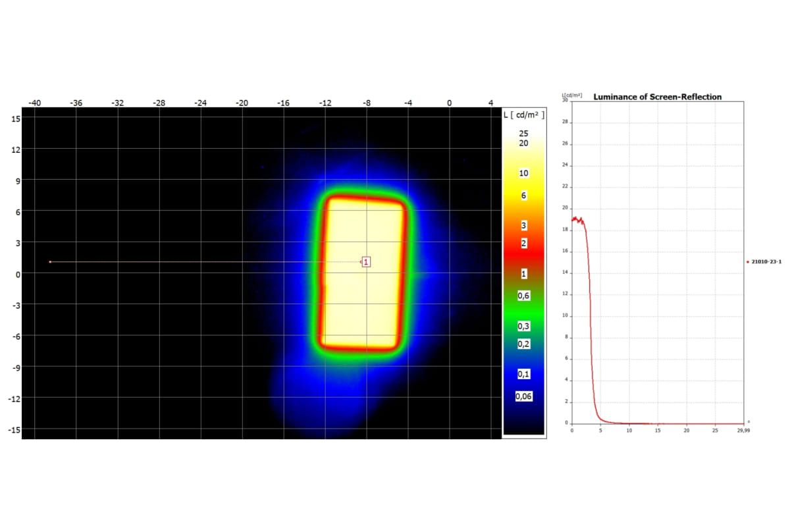The image size is (790, 532).
Task: Click the blue 0,1 scale label
Action: [x=523, y=374]
